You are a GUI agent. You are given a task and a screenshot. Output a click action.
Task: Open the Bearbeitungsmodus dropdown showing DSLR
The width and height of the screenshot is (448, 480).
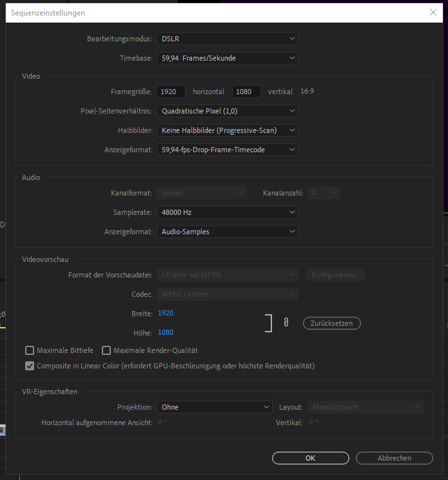pyautogui.click(x=227, y=39)
